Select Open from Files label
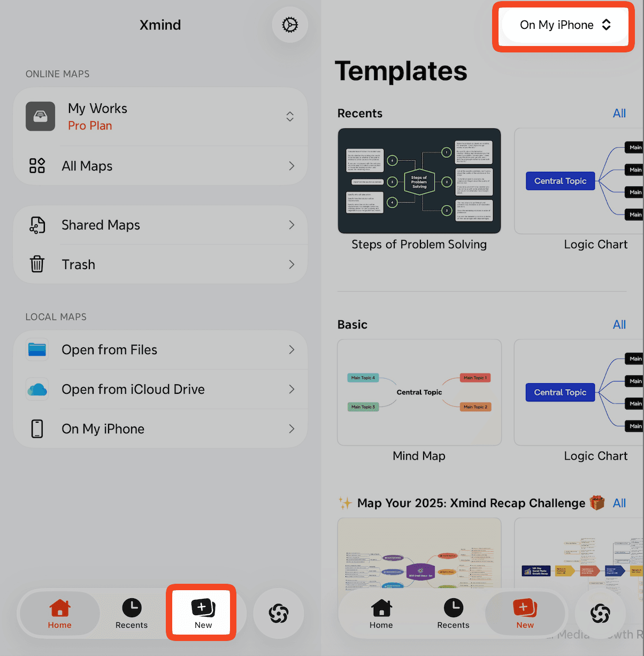The width and height of the screenshot is (644, 656). [109, 349]
